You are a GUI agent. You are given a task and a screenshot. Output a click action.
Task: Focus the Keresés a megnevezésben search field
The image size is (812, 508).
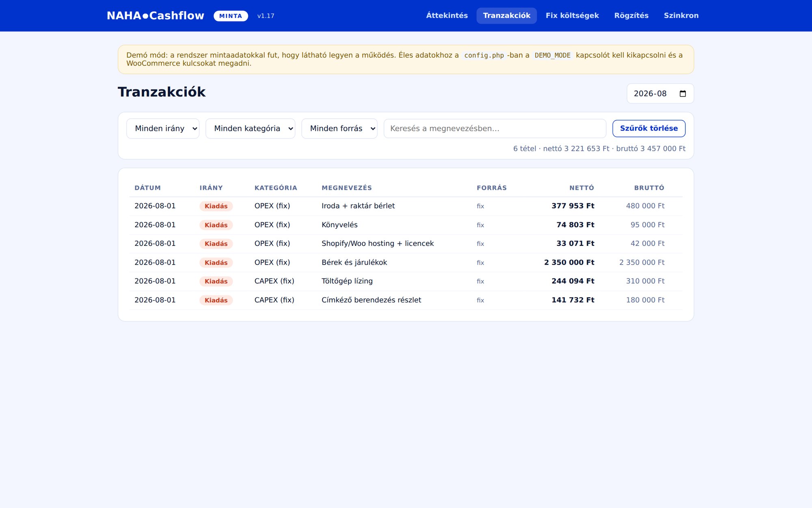click(x=495, y=128)
